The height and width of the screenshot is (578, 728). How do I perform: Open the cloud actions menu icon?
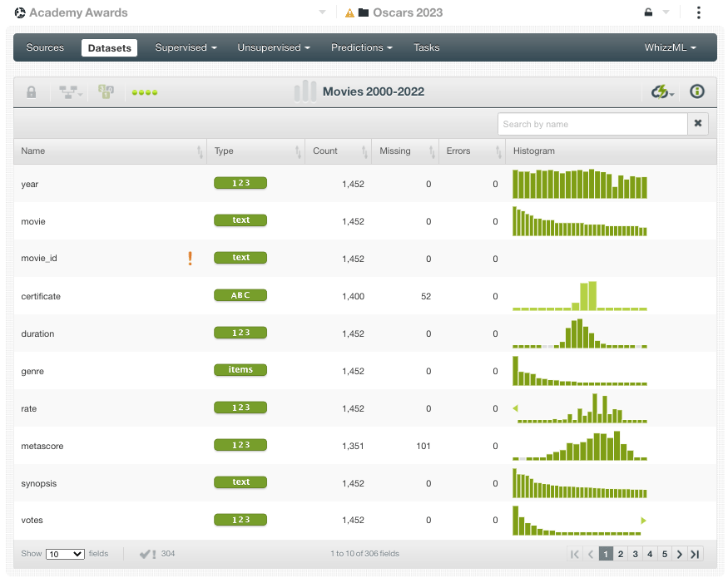(x=663, y=91)
